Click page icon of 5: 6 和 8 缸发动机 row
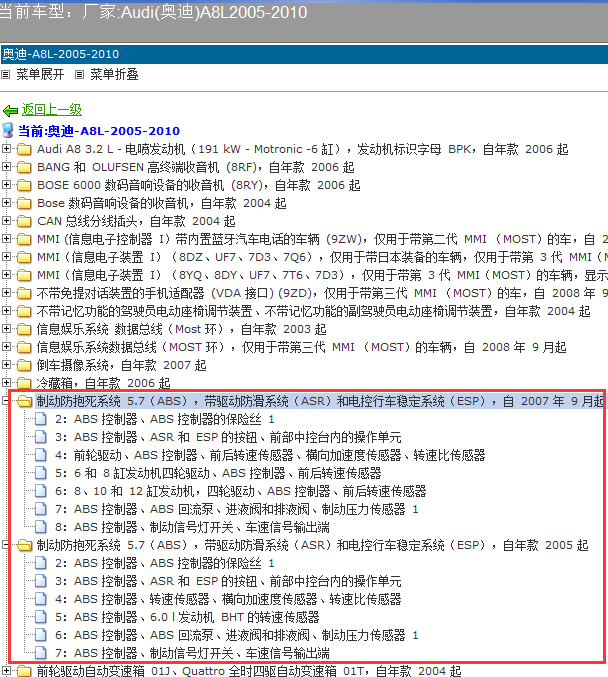 (41, 473)
